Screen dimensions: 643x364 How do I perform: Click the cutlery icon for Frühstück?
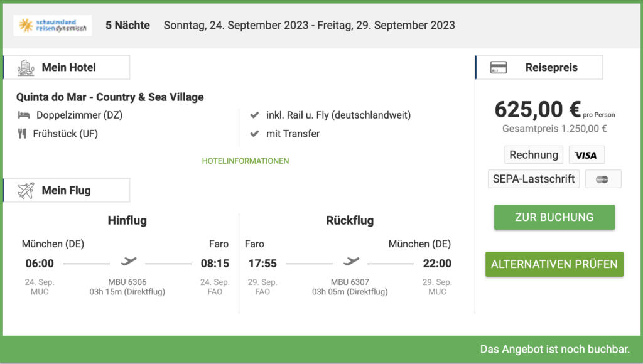22,134
